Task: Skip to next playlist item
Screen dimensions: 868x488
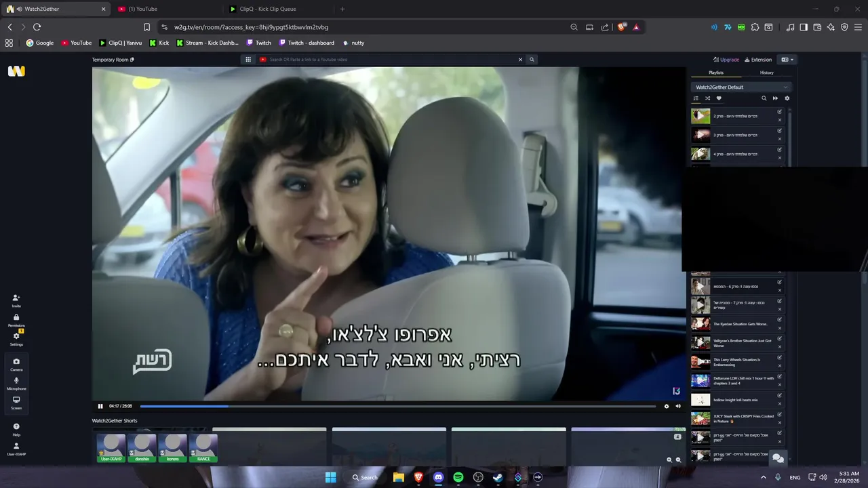Action: [x=775, y=98]
